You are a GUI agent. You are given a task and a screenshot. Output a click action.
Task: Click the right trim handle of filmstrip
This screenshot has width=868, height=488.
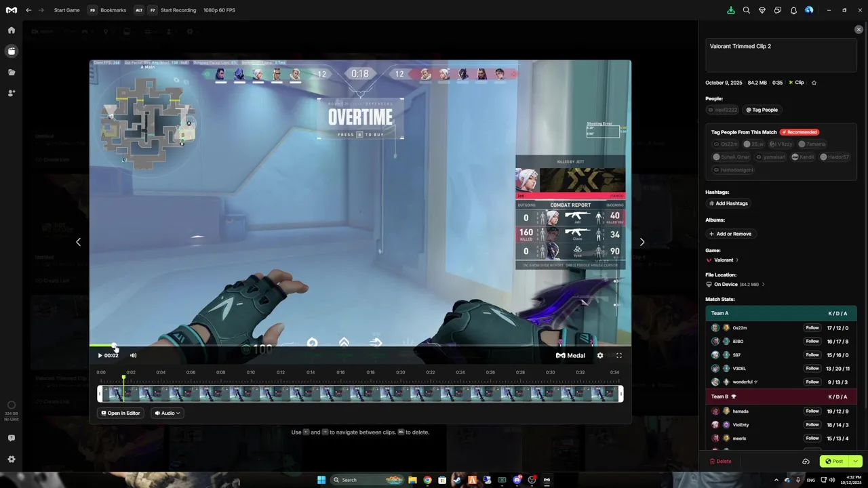(620, 394)
